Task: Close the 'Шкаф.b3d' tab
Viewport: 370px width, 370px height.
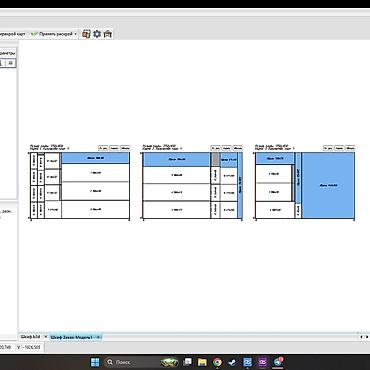Action: [x=46, y=337]
